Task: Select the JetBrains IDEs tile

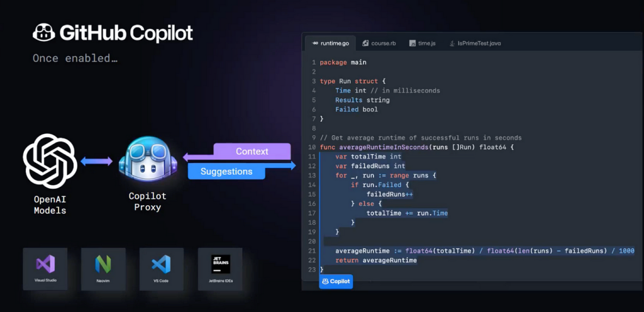Action: point(220,269)
